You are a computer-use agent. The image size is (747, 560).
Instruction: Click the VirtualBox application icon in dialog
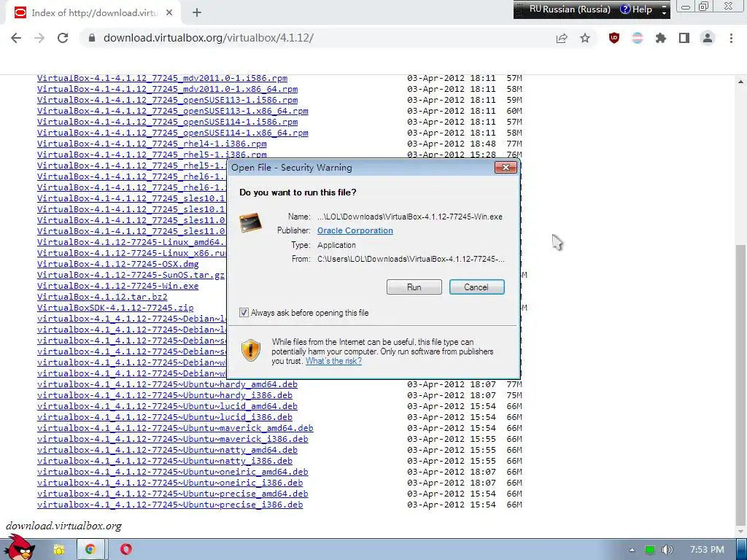tap(251, 222)
